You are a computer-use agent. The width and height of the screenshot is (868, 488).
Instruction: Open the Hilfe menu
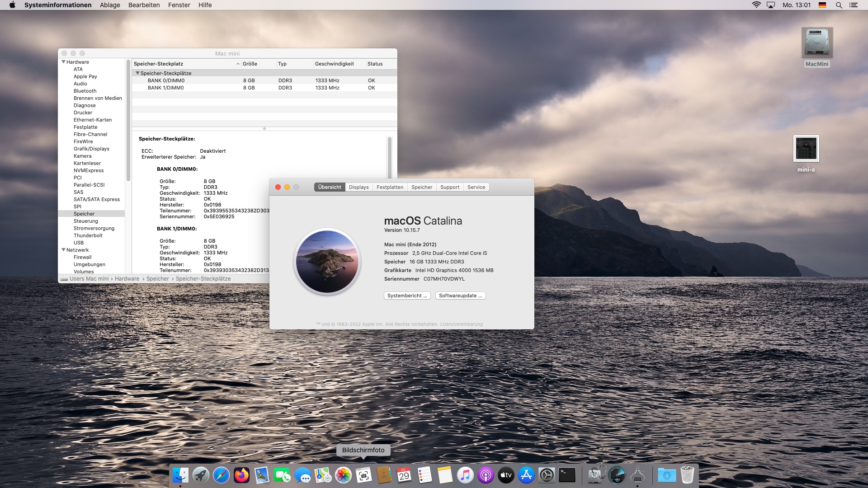205,5
